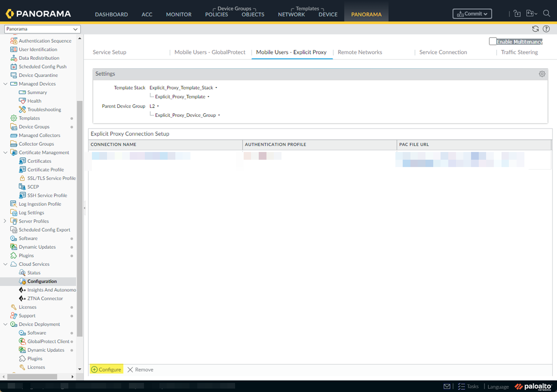The image size is (557, 392).
Task: Open the Settings gear icon
Action: coord(542,74)
